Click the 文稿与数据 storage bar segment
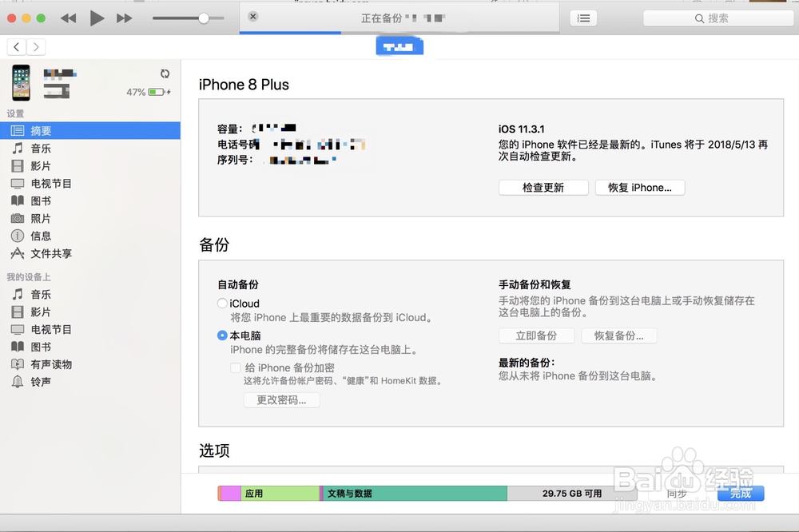The height and width of the screenshot is (532, 799). click(x=415, y=494)
